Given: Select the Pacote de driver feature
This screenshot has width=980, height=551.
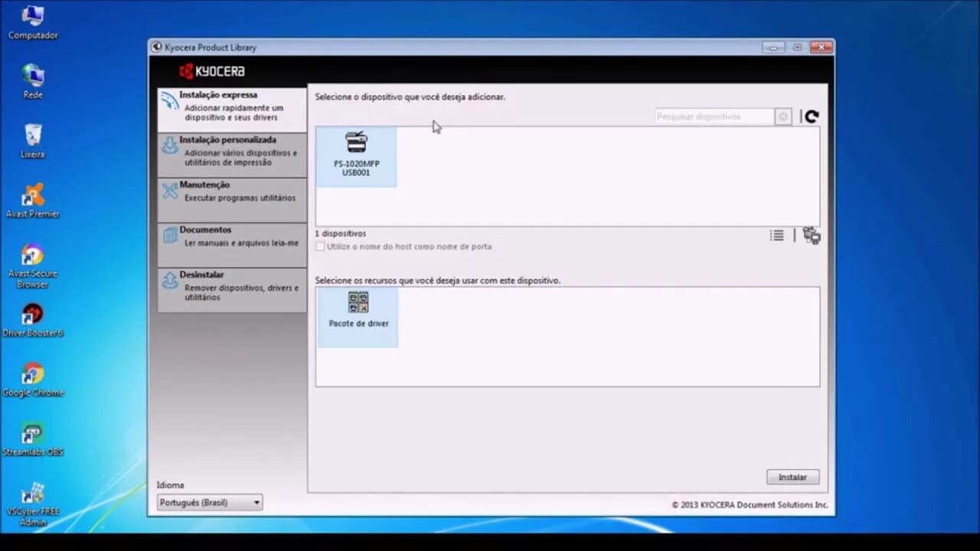Looking at the screenshot, I should point(358,317).
